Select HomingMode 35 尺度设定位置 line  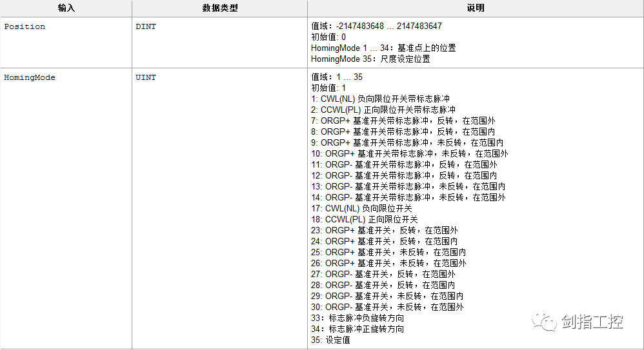pos(370,59)
